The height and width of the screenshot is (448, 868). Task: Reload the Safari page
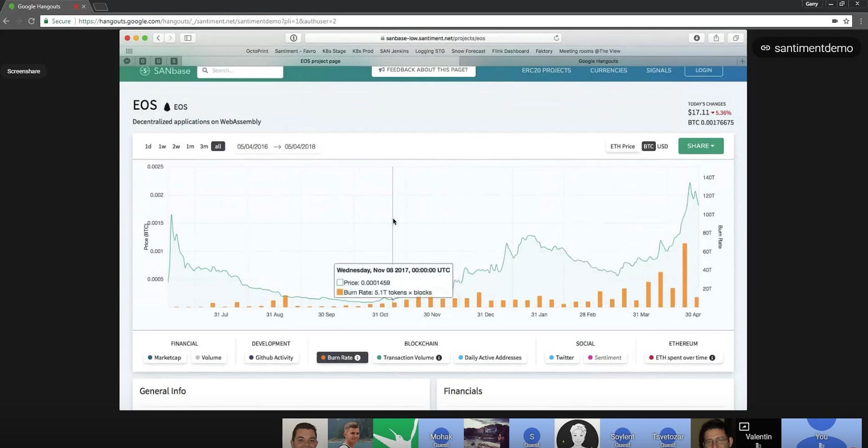point(556,38)
